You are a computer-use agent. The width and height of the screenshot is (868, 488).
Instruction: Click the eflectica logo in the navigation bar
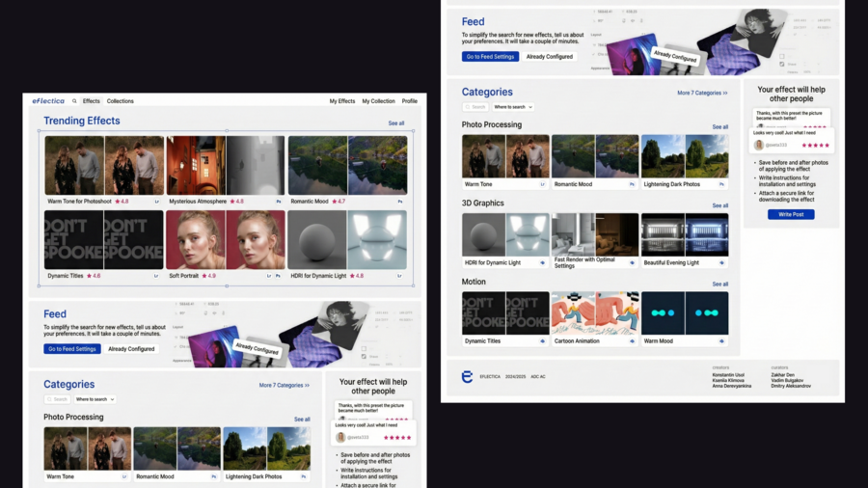click(x=48, y=101)
